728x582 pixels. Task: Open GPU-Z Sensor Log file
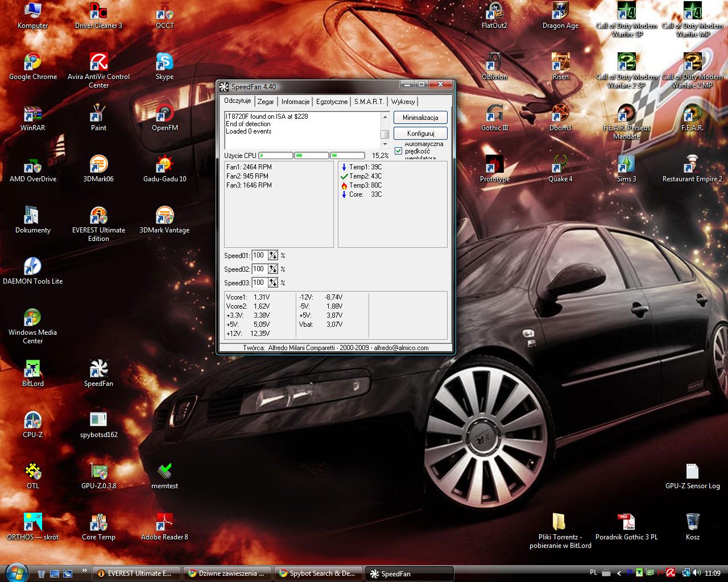tap(692, 476)
